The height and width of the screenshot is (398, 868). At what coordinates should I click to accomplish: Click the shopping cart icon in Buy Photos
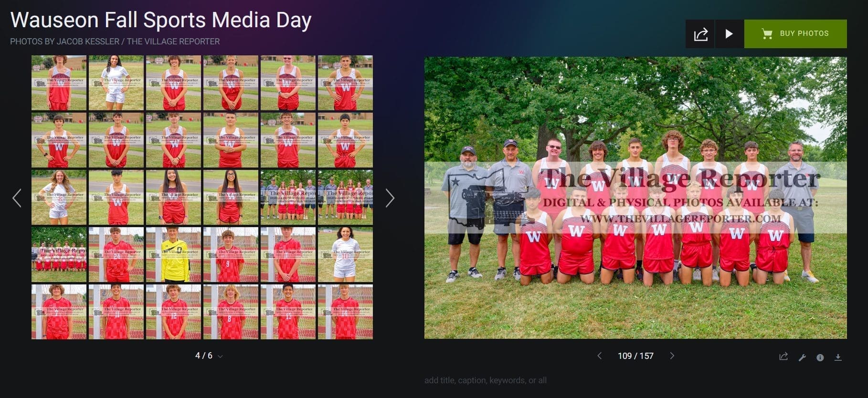coord(767,34)
